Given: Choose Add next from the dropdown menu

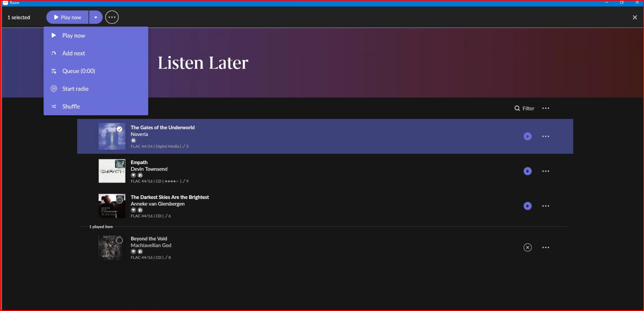Looking at the screenshot, I should (x=96, y=53).
